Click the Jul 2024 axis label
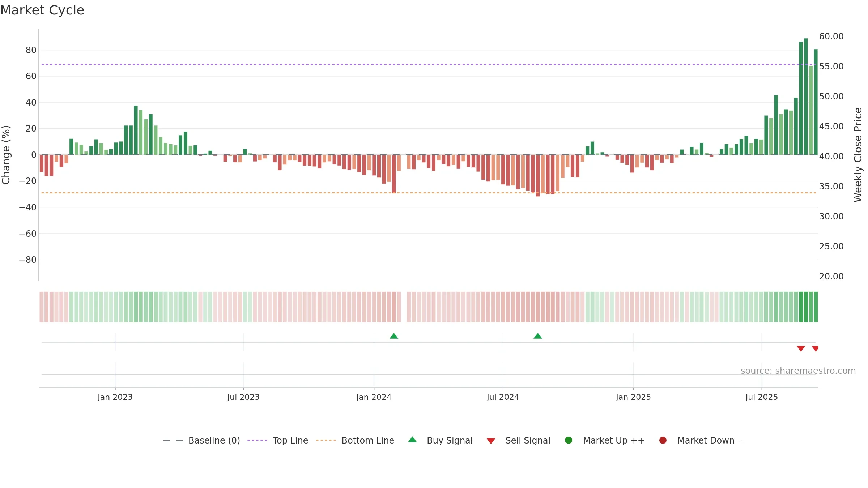868x488 pixels. tap(503, 397)
